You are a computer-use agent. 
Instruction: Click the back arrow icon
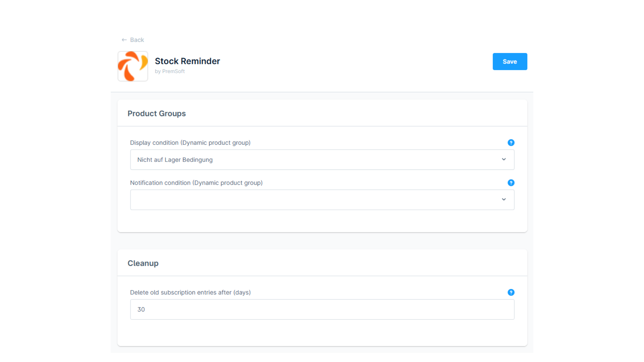(124, 40)
